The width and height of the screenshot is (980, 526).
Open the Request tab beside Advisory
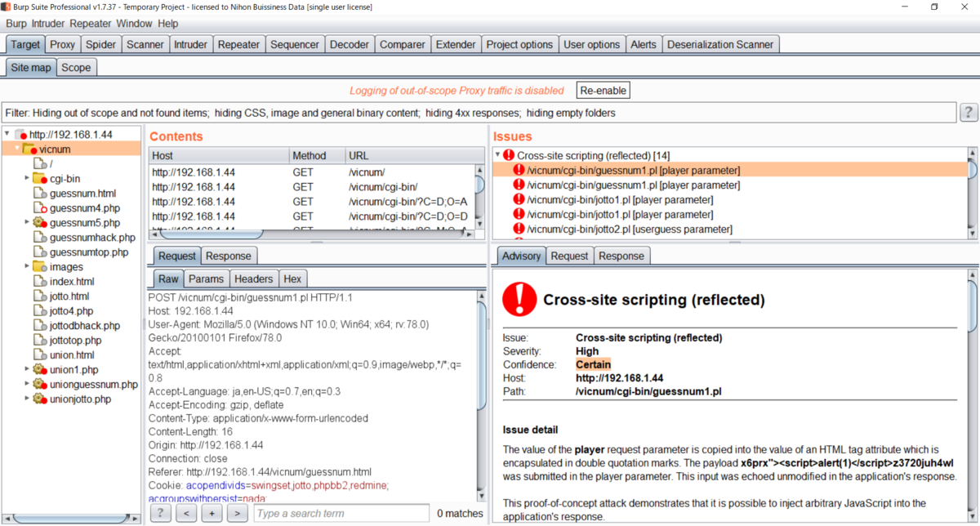click(569, 256)
